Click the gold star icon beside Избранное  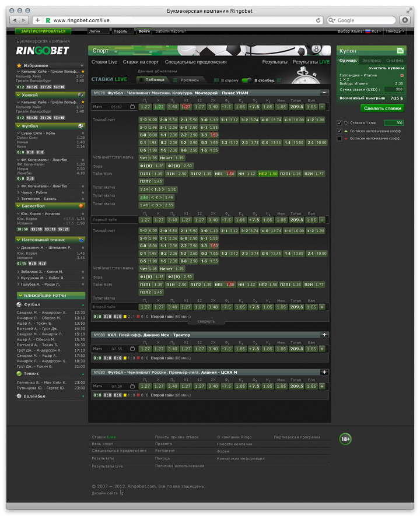tap(19, 65)
